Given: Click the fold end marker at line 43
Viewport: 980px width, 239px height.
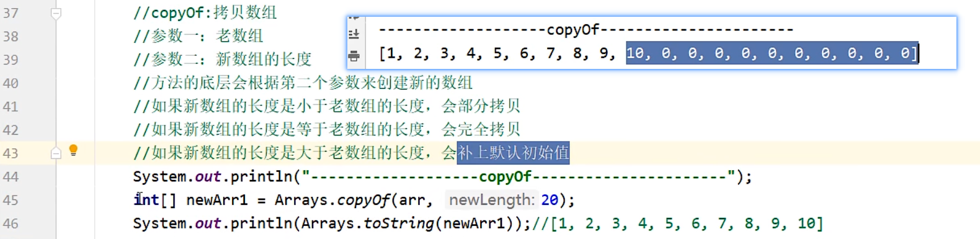Looking at the screenshot, I should tap(56, 153).
